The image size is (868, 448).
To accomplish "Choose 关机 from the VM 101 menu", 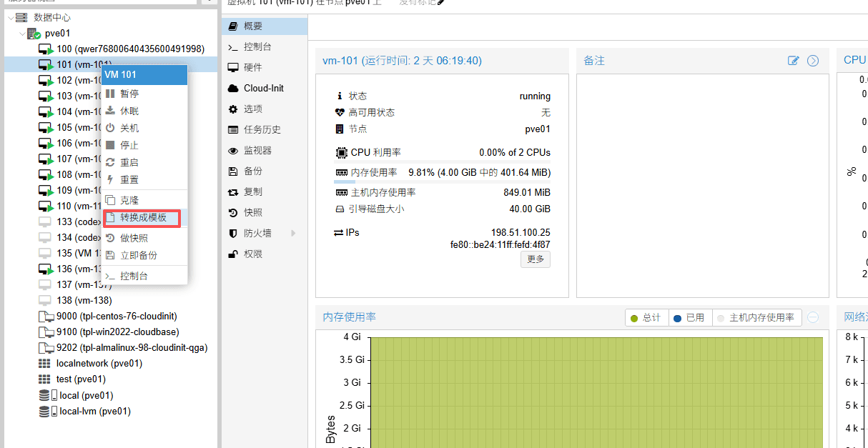I will (144, 128).
